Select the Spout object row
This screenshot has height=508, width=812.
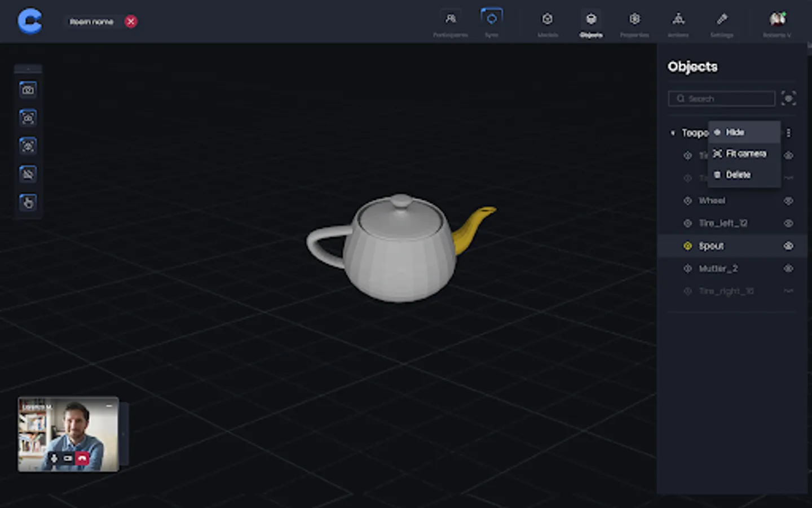[732, 246]
